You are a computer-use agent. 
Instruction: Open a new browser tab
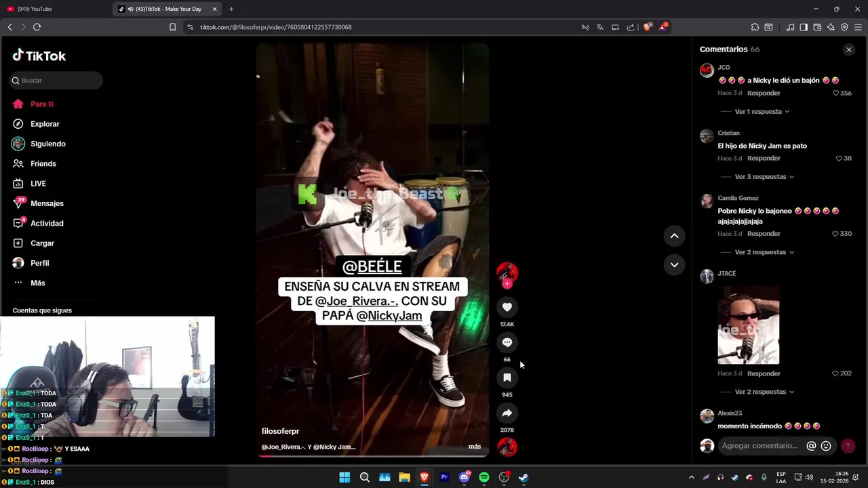tap(231, 9)
